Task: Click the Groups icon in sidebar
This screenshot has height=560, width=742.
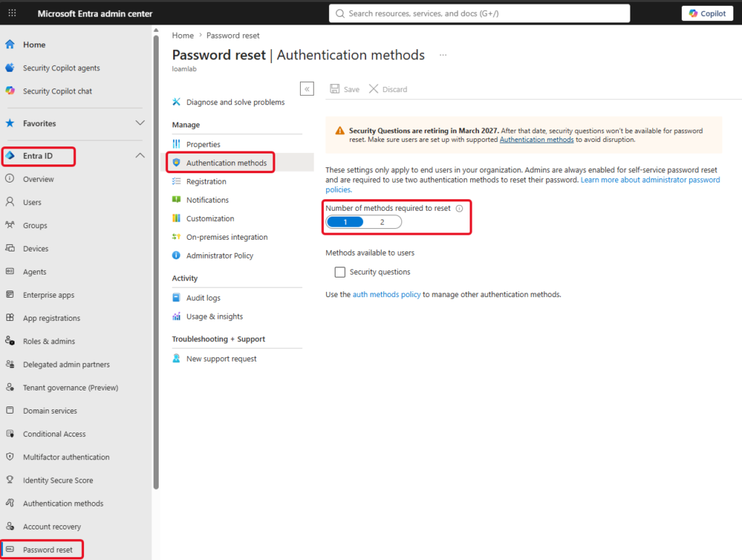Action: (x=10, y=225)
